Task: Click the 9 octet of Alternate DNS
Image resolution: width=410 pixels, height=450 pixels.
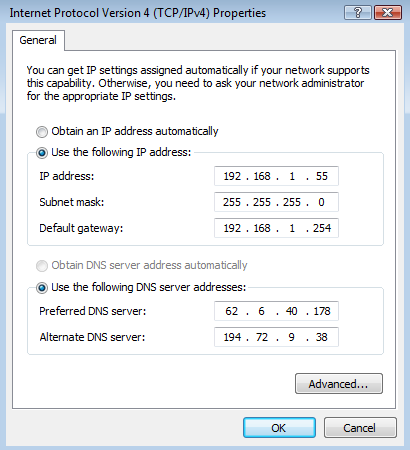Action: click(x=291, y=337)
